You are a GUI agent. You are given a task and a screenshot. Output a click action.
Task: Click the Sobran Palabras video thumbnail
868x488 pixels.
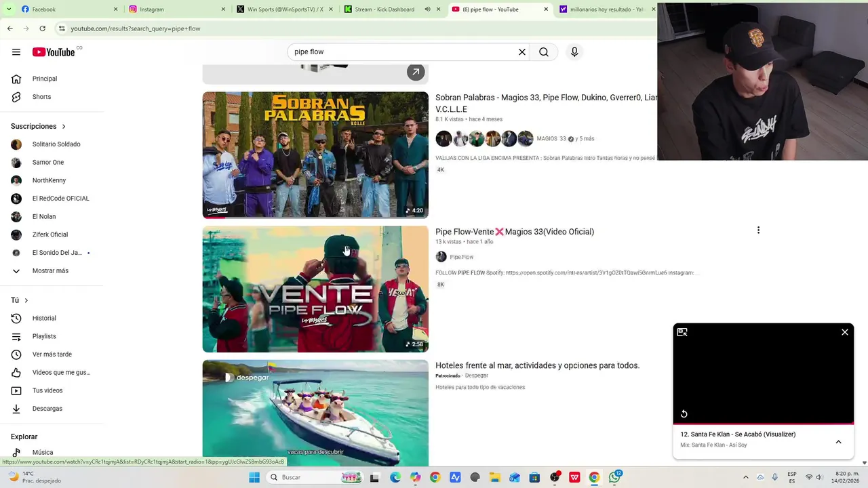[x=315, y=155]
